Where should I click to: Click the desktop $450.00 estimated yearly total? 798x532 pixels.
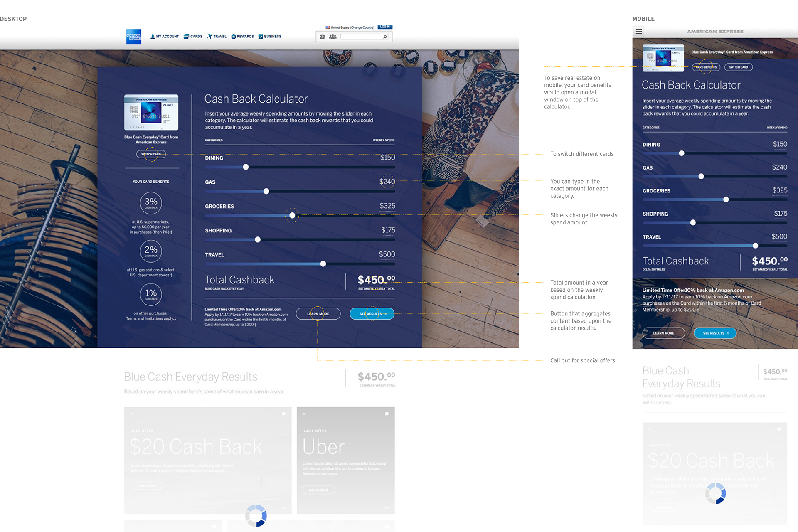(x=377, y=280)
